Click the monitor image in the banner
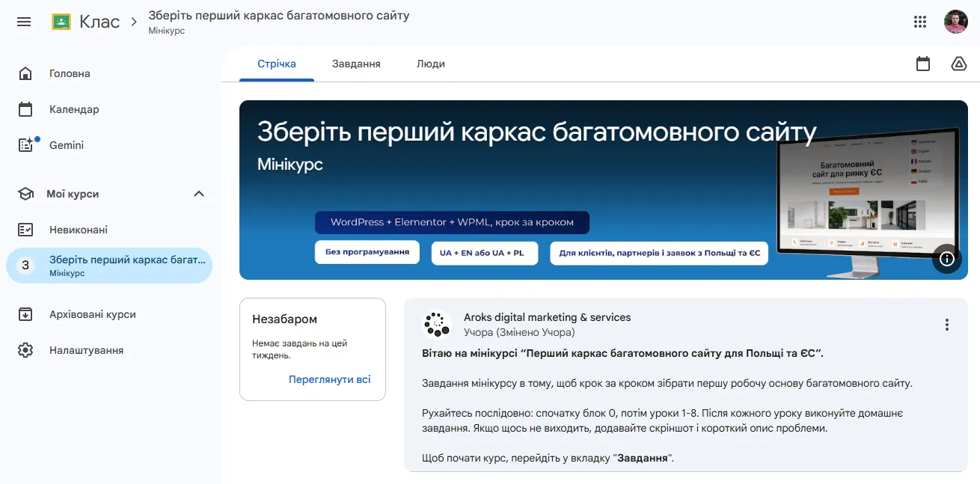Image resolution: width=980 pixels, height=484 pixels. 868,202
